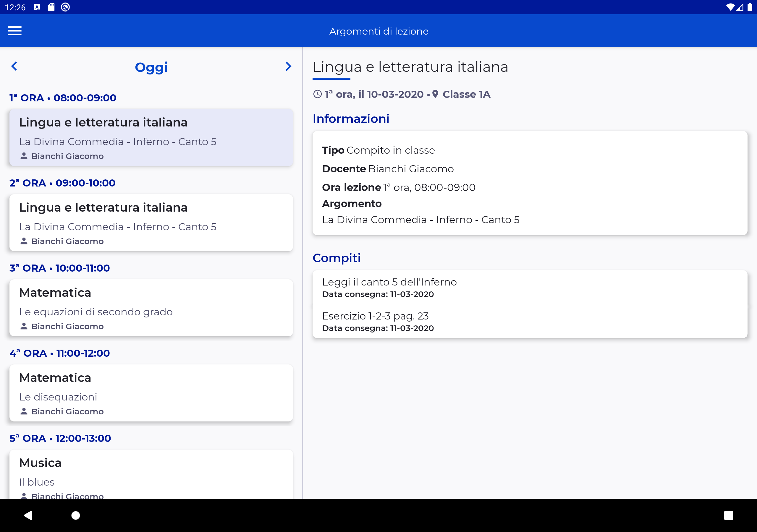
Task: Select homework 'Leggi il canto 5 dell'Inferno'
Action: tap(530, 287)
